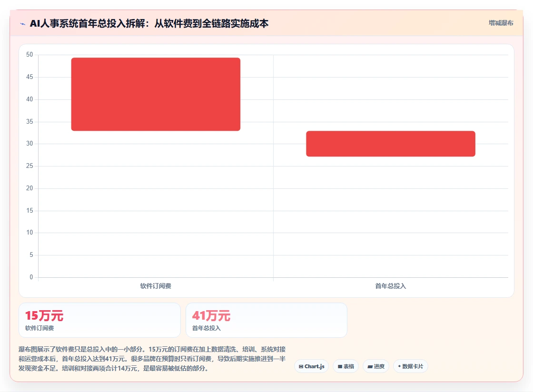Select the 表格 tag chip
The width and height of the screenshot is (533, 392).
point(345,366)
